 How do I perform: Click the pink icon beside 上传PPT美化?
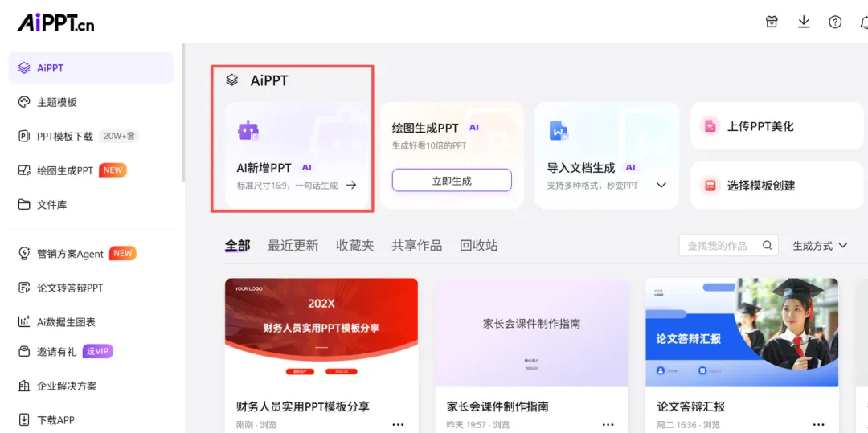pos(709,126)
